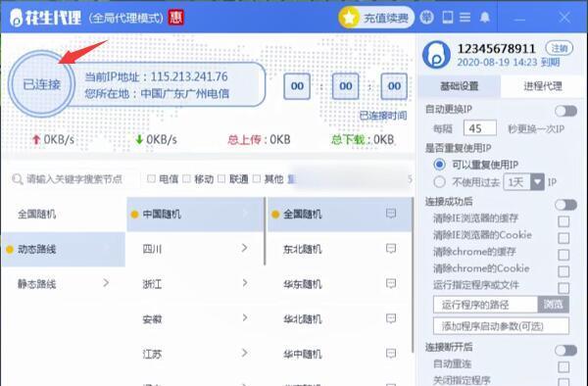Click comment icon on 华中随机 row

(x=391, y=354)
